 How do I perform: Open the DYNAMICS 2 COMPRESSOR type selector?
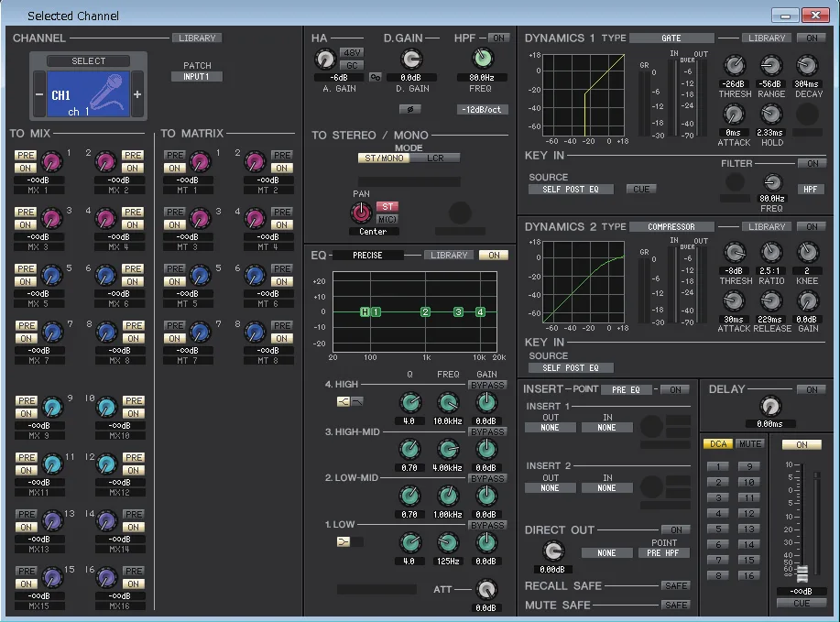pos(671,226)
